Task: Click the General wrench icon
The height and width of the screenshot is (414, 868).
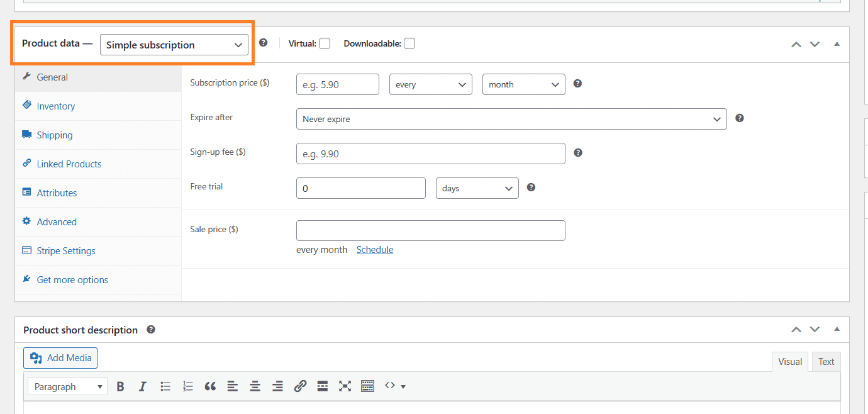Action: [x=26, y=76]
